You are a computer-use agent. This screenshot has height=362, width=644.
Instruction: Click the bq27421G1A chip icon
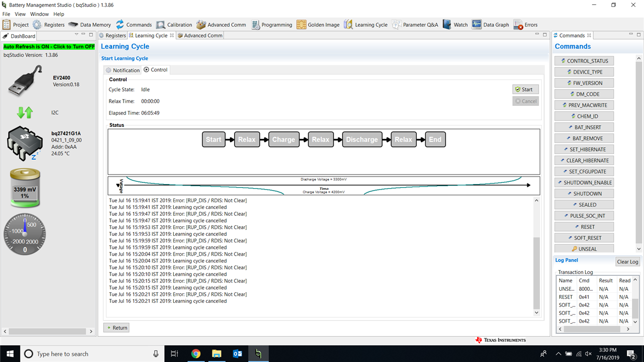click(x=25, y=143)
